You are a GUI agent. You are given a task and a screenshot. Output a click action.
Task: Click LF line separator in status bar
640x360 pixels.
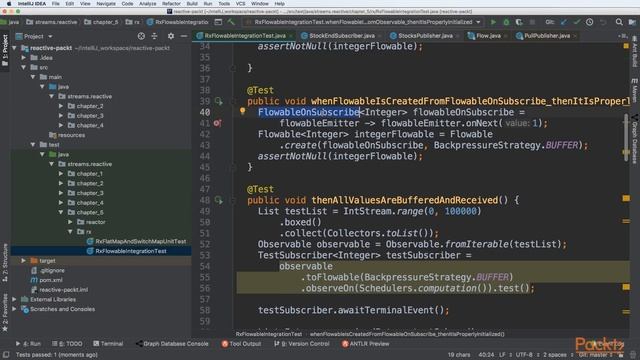point(502,355)
